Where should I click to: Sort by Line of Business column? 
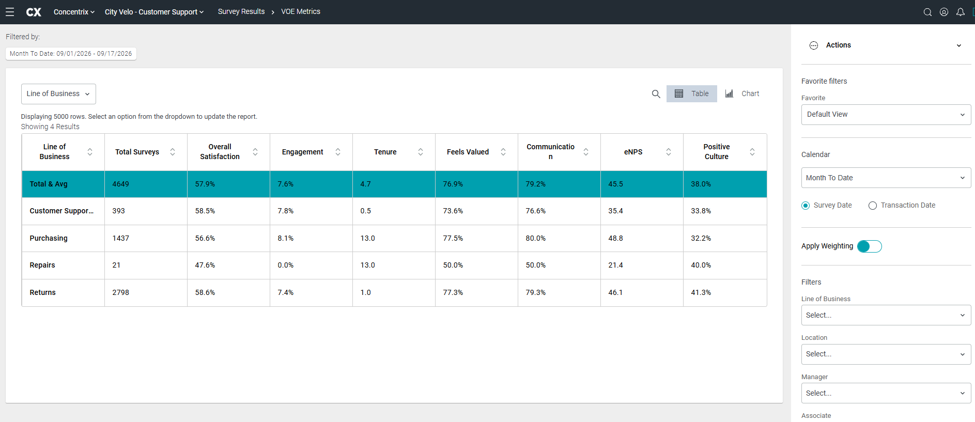click(x=90, y=152)
